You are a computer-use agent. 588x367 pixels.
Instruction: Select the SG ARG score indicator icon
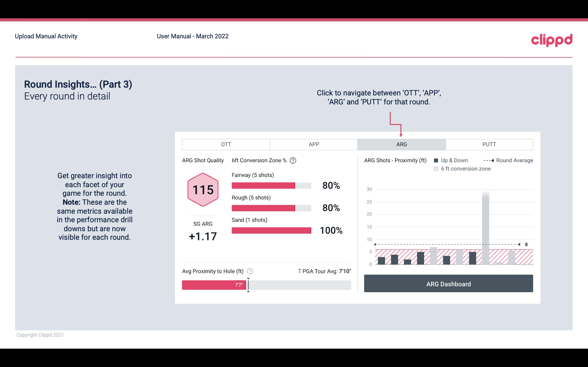(x=202, y=189)
